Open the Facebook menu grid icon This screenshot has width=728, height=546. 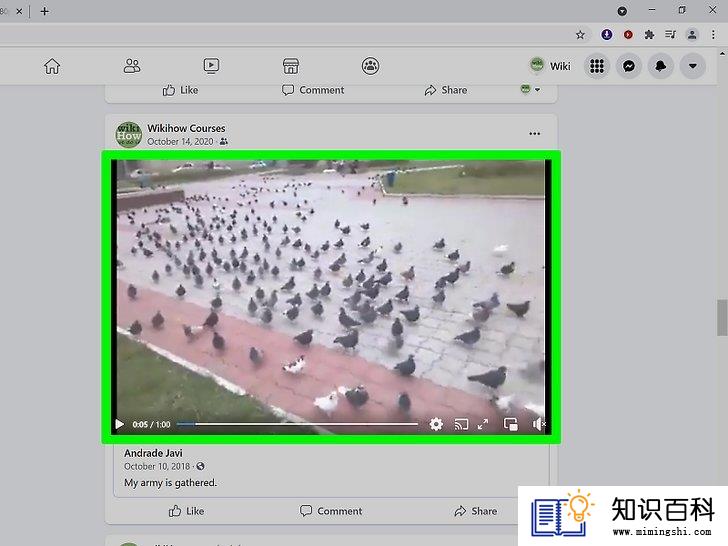597,66
